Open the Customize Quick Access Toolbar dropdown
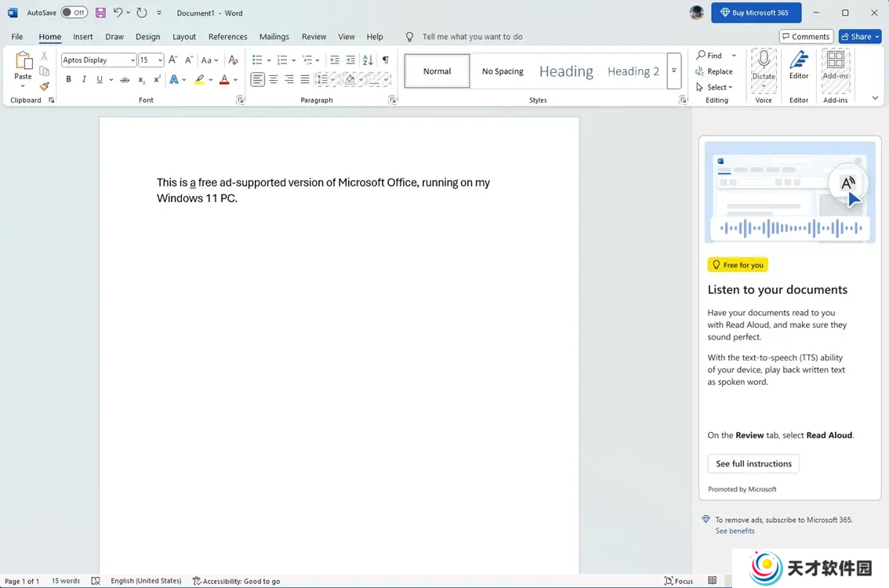This screenshot has width=889, height=588. 159,13
